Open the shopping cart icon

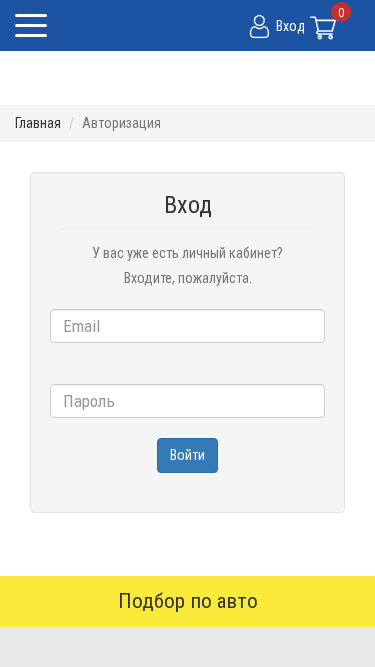point(324,28)
